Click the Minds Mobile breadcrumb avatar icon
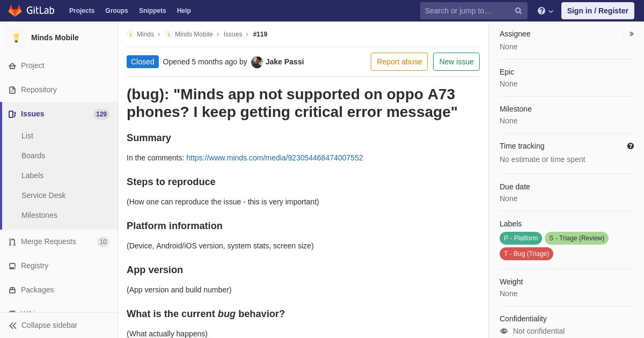This screenshot has width=644, height=338. coord(169,34)
